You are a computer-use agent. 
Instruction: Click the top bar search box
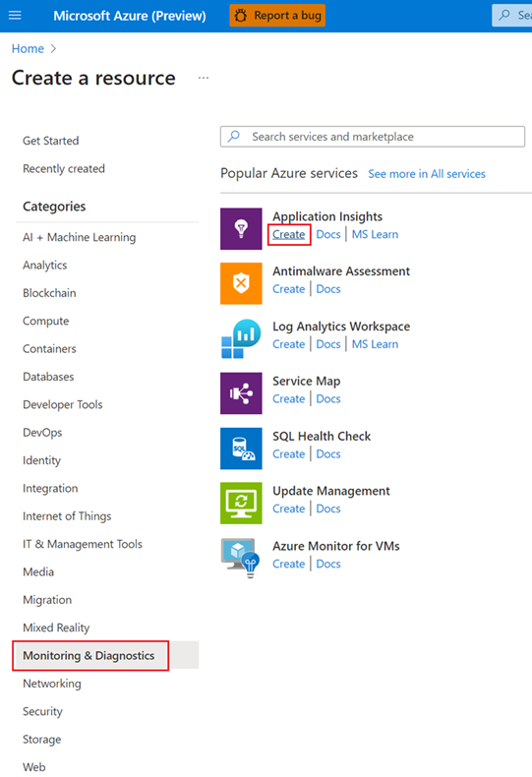point(511,16)
